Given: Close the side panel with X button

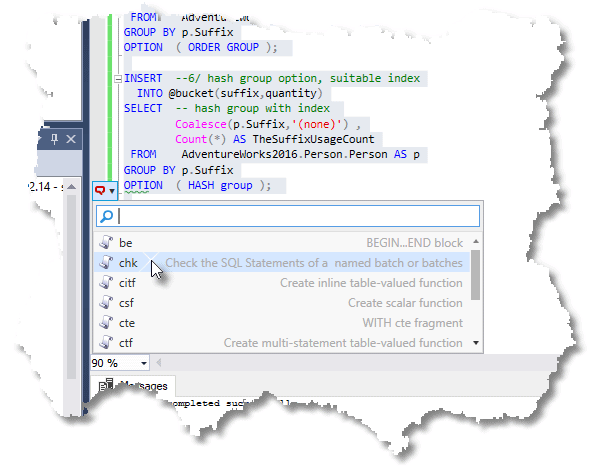Looking at the screenshot, I should [71, 139].
